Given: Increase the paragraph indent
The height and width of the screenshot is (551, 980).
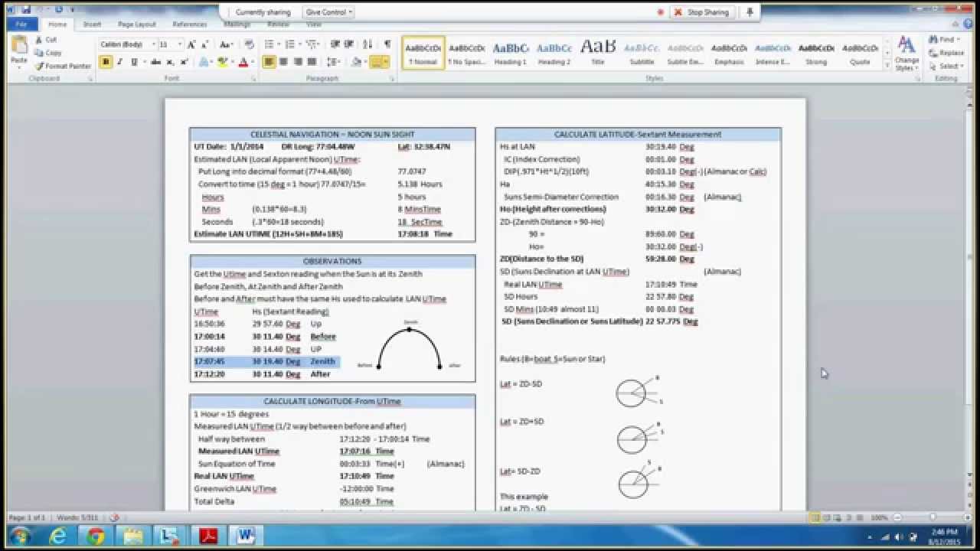Looking at the screenshot, I should click(348, 44).
